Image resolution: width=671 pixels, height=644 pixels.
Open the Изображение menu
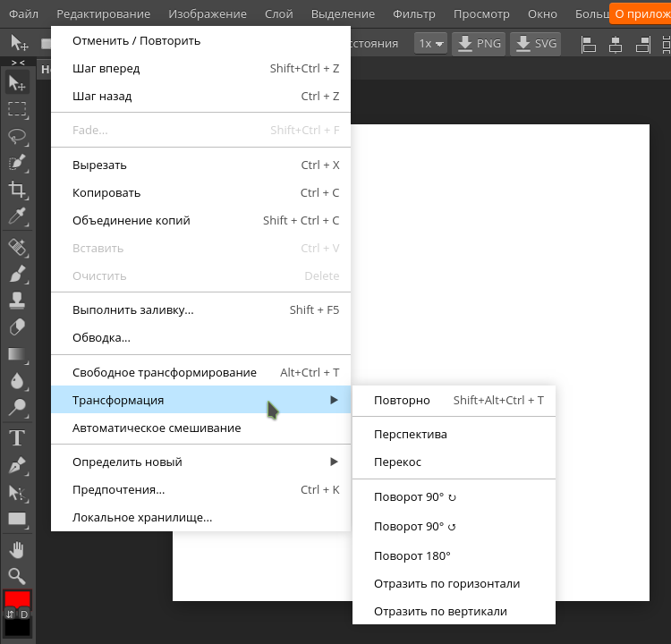point(208,14)
